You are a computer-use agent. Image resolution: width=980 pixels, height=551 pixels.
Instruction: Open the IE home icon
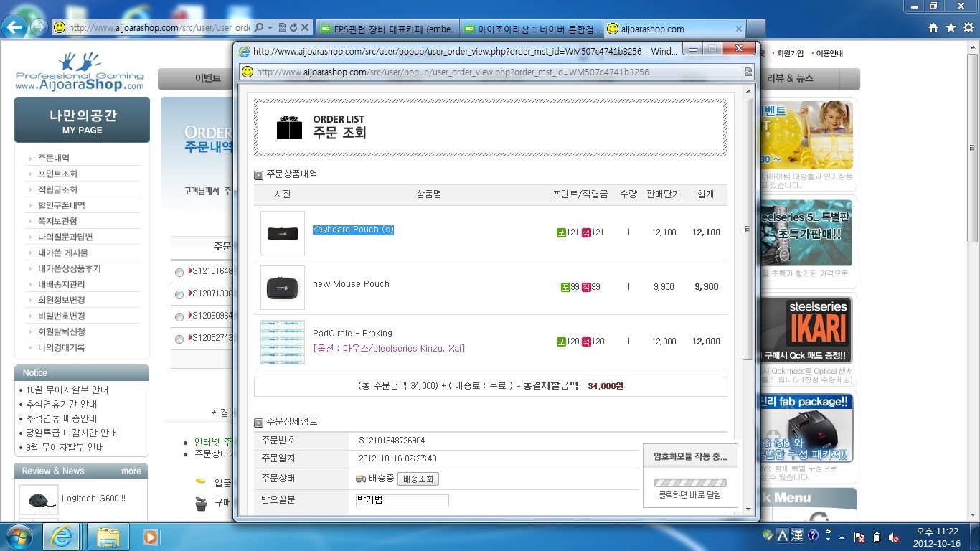pos(933,27)
